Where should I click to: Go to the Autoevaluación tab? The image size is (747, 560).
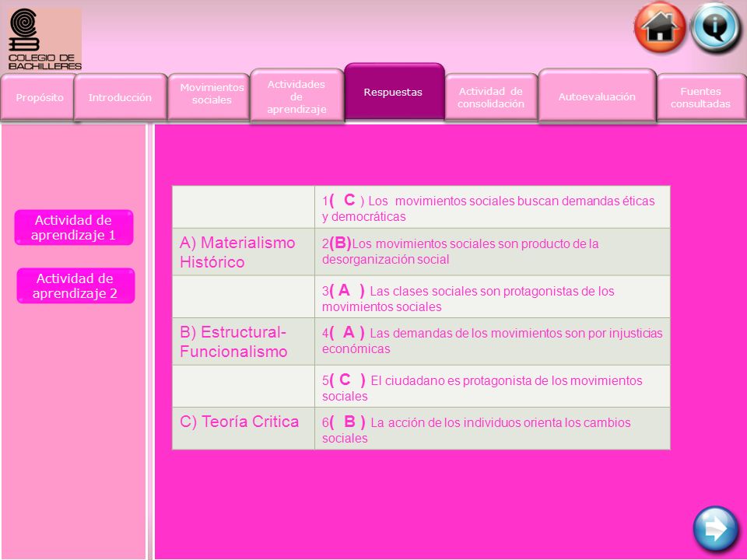(597, 96)
